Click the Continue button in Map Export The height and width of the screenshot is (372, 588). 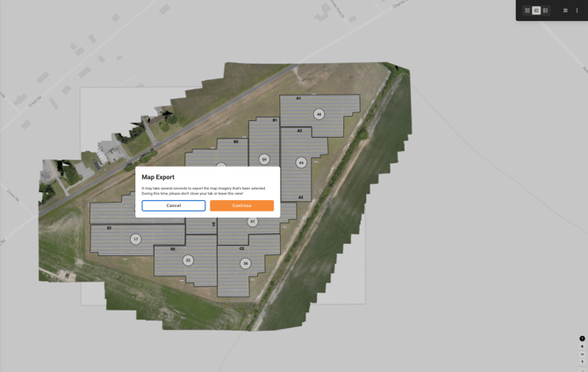(241, 205)
